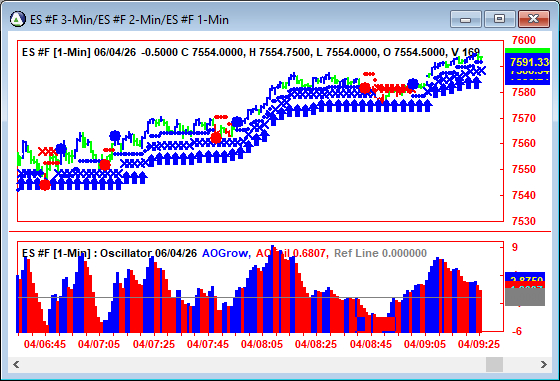The width and height of the screenshot is (560, 381).
Task: Click the 04/06:45 time axis label
Action: tap(45, 344)
